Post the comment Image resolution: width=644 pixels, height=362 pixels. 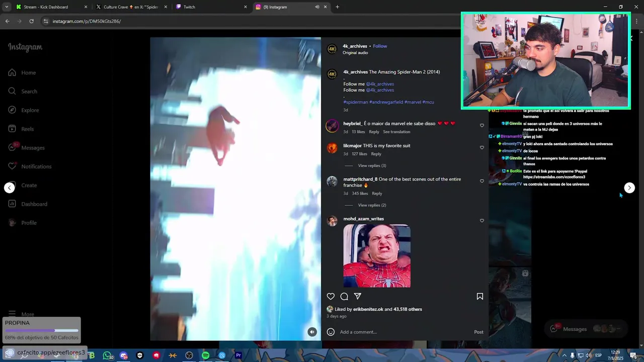point(478,332)
